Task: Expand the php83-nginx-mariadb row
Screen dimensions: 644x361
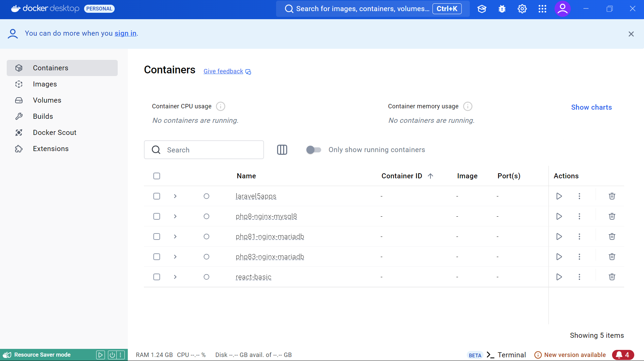Action: (175, 257)
